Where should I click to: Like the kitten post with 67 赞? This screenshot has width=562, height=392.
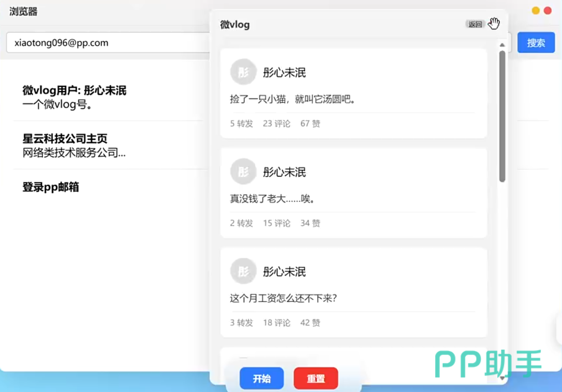310,124
